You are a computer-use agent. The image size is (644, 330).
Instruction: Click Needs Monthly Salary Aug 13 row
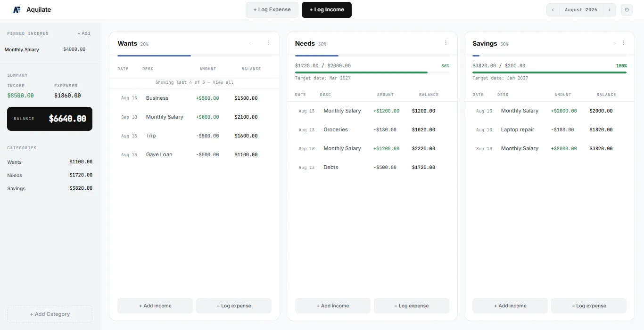[x=372, y=111]
